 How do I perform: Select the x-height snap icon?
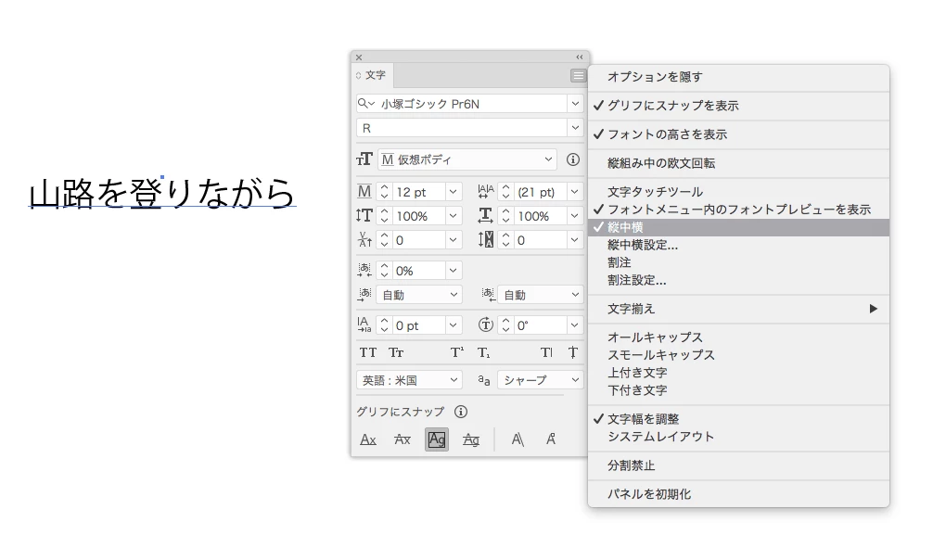(x=403, y=439)
